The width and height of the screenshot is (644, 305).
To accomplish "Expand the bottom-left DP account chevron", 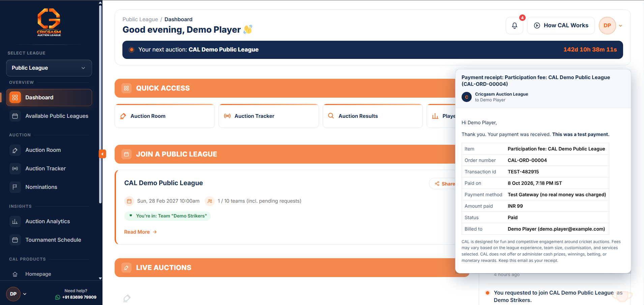I will 25,294.
